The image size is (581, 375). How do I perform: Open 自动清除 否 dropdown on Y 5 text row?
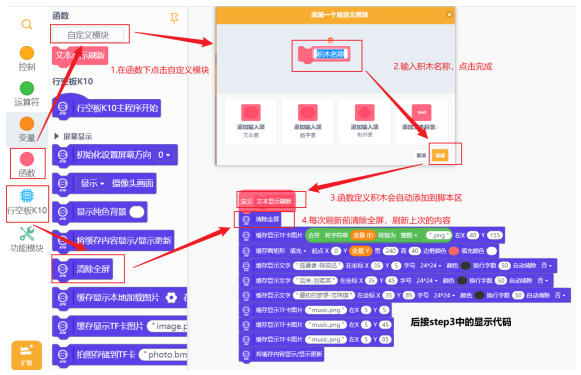coord(547,266)
